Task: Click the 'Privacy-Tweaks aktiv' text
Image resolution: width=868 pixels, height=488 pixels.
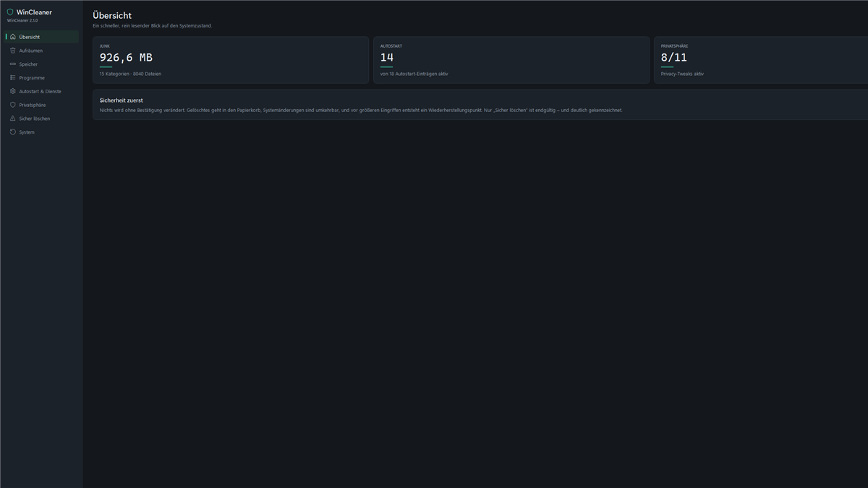Action: pos(682,74)
